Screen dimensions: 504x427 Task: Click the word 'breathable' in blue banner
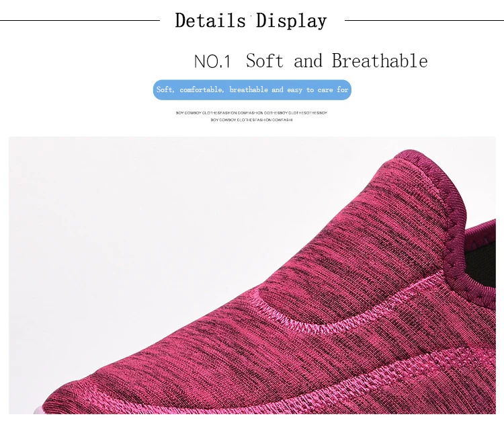pyautogui.click(x=249, y=89)
